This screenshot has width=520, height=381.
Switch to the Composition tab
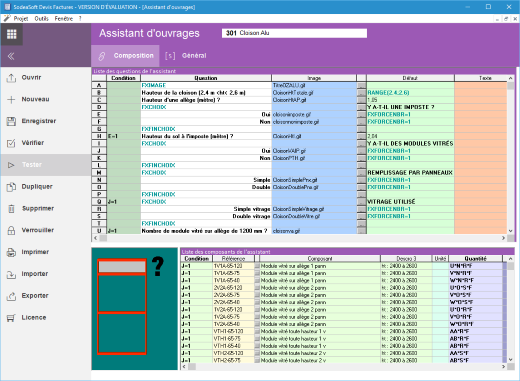(126, 56)
